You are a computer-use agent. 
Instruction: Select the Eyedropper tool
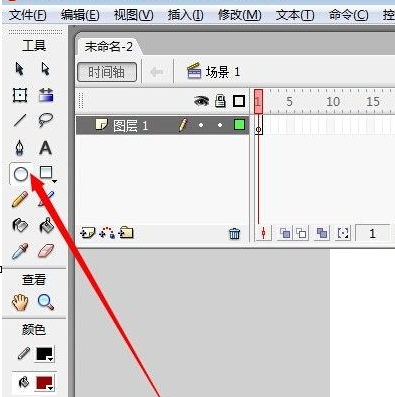tap(20, 251)
